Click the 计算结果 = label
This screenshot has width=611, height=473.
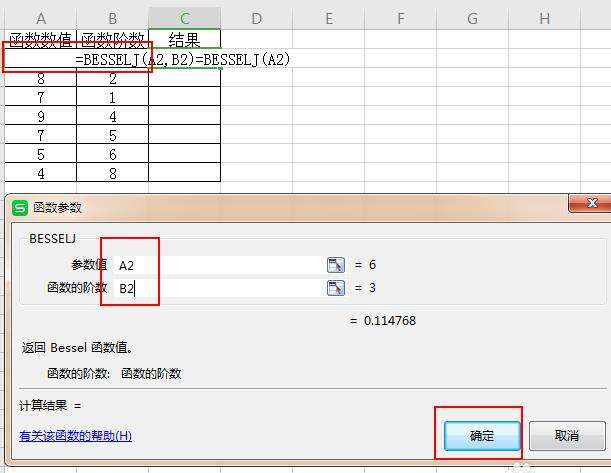pos(50,406)
